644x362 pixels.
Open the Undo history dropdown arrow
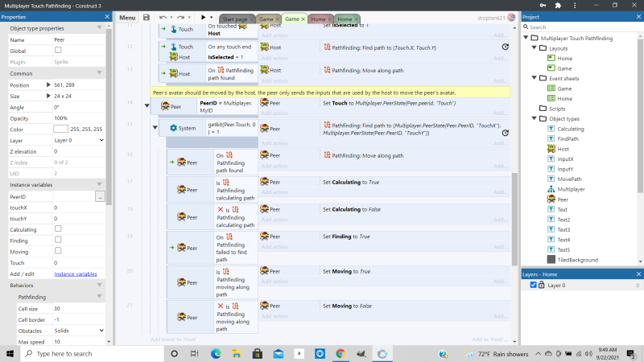(171, 18)
